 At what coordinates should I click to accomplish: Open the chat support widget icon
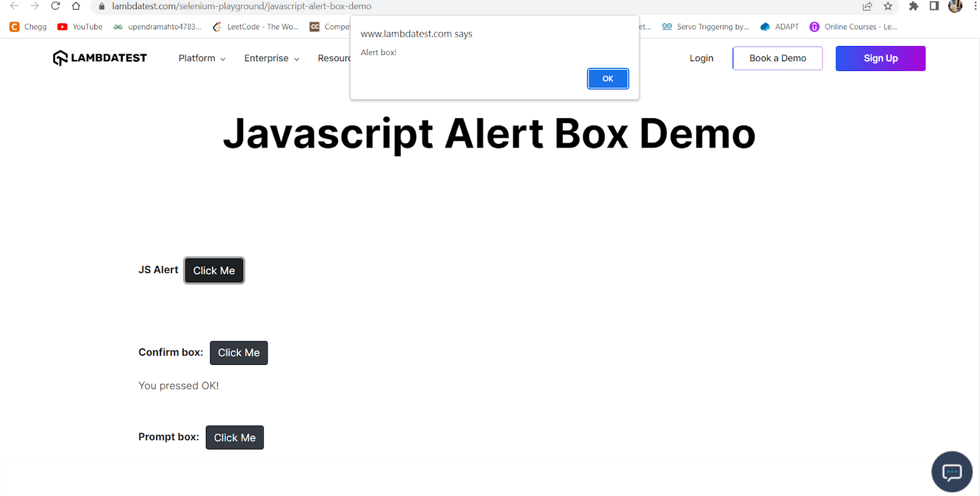coord(952,472)
